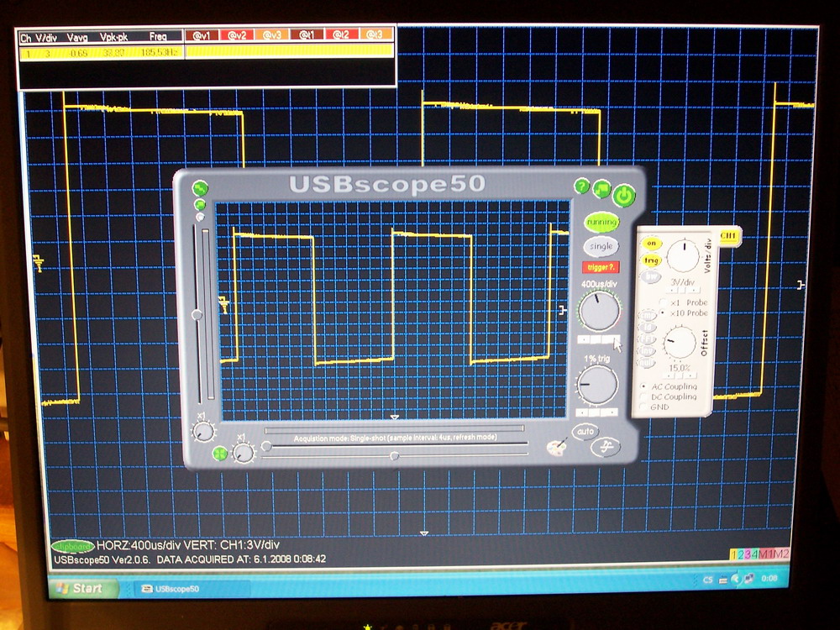
Task: Click the @v3 cursor tab
Action: click(272, 35)
